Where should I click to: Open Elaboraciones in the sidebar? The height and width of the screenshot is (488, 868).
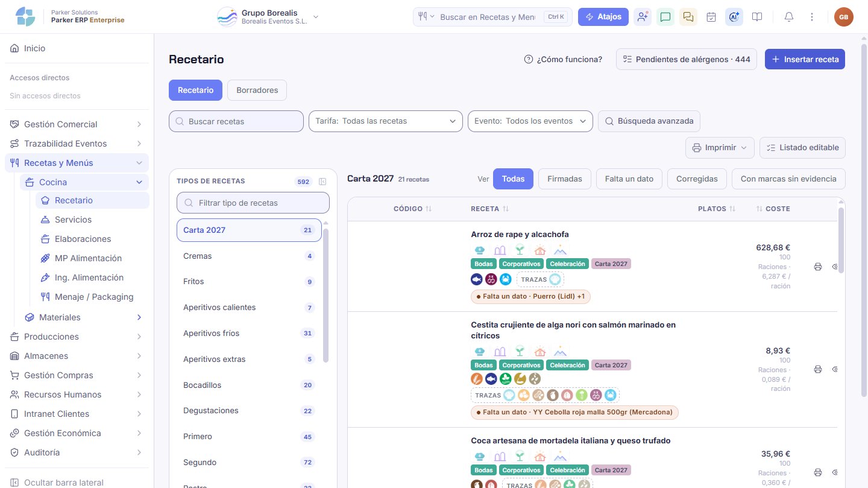(x=83, y=239)
